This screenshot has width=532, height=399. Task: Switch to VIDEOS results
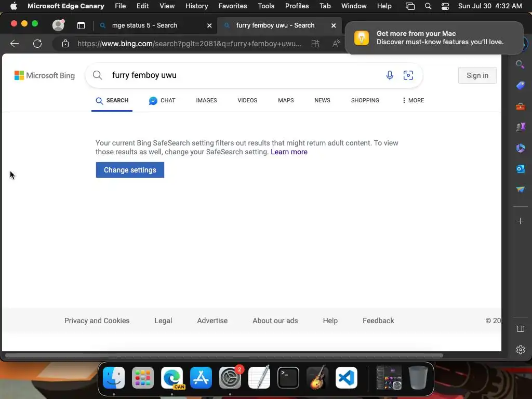[x=247, y=100]
